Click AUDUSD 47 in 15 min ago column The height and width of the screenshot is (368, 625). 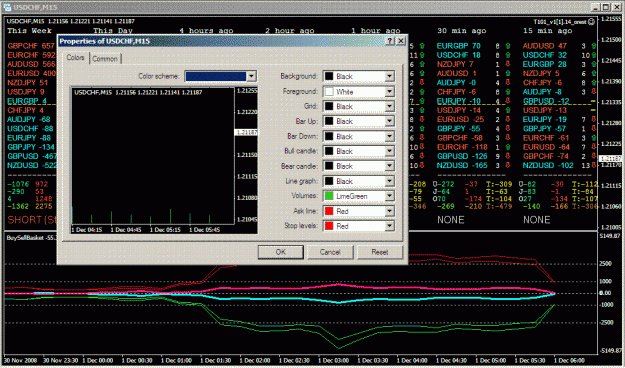pyautogui.click(x=544, y=46)
